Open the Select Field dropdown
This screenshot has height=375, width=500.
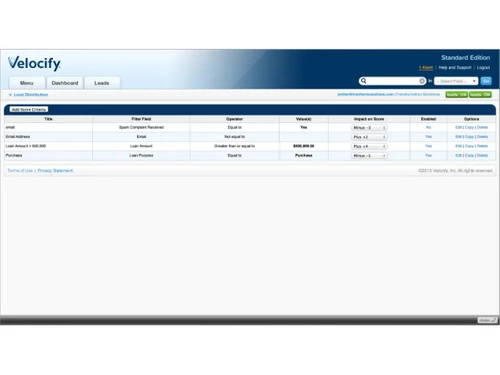[456, 81]
